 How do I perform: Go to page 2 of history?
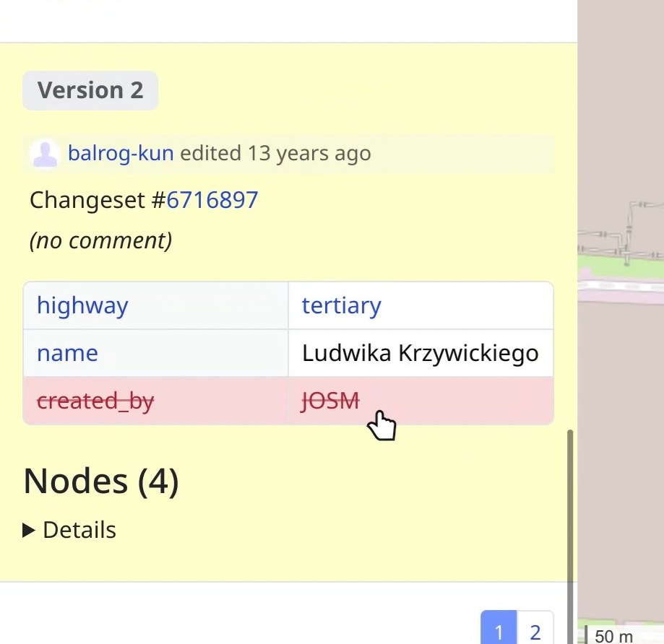(x=535, y=632)
